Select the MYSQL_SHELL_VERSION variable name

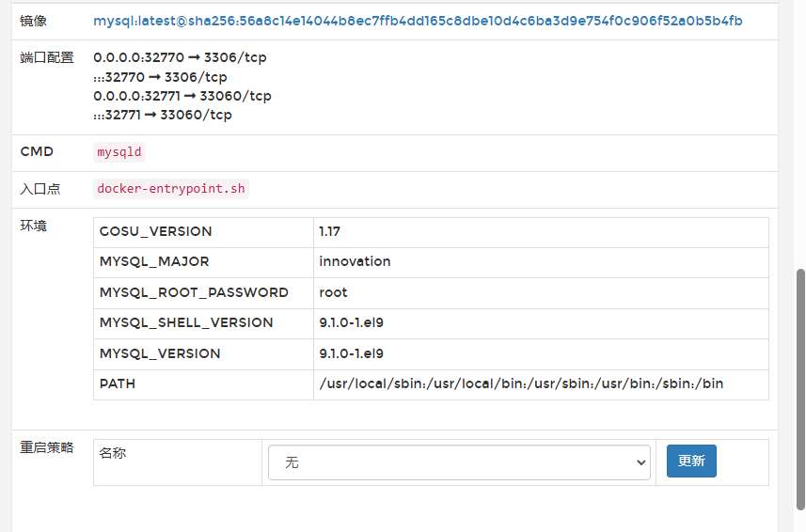(186, 322)
